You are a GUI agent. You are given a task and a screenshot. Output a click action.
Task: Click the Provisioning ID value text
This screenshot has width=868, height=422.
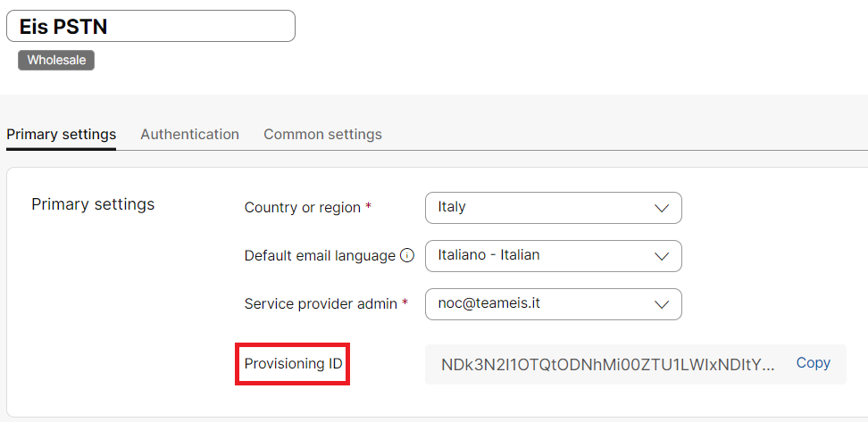click(609, 364)
